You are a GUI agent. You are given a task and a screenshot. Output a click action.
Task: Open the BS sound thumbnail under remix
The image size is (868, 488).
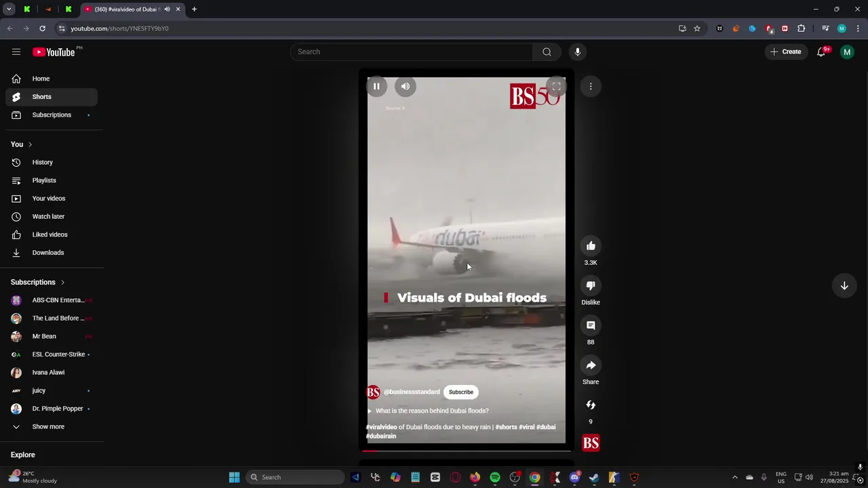(591, 443)
